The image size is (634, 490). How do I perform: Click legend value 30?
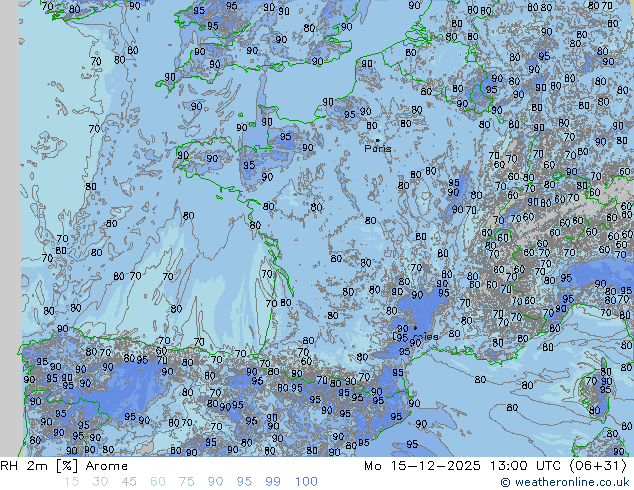100,482
